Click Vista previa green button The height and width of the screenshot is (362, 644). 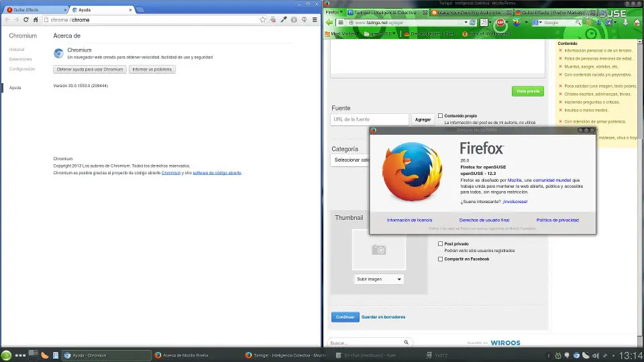click(528, 91)
